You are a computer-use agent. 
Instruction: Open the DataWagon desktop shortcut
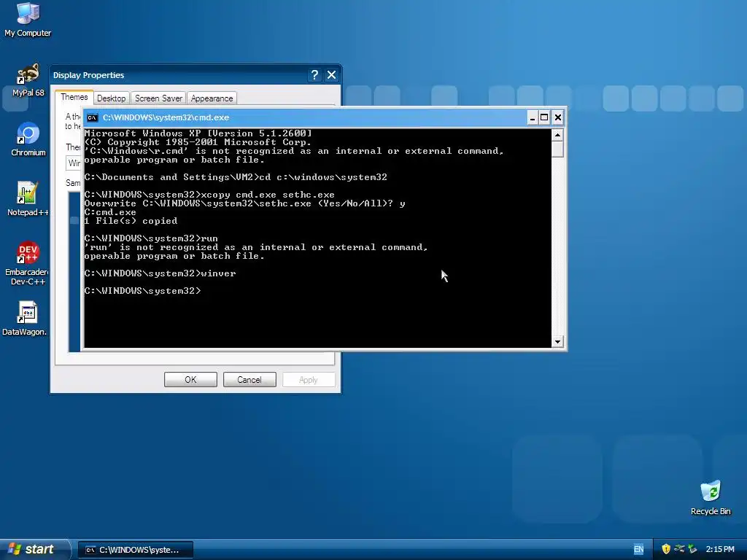click(25, 319)
